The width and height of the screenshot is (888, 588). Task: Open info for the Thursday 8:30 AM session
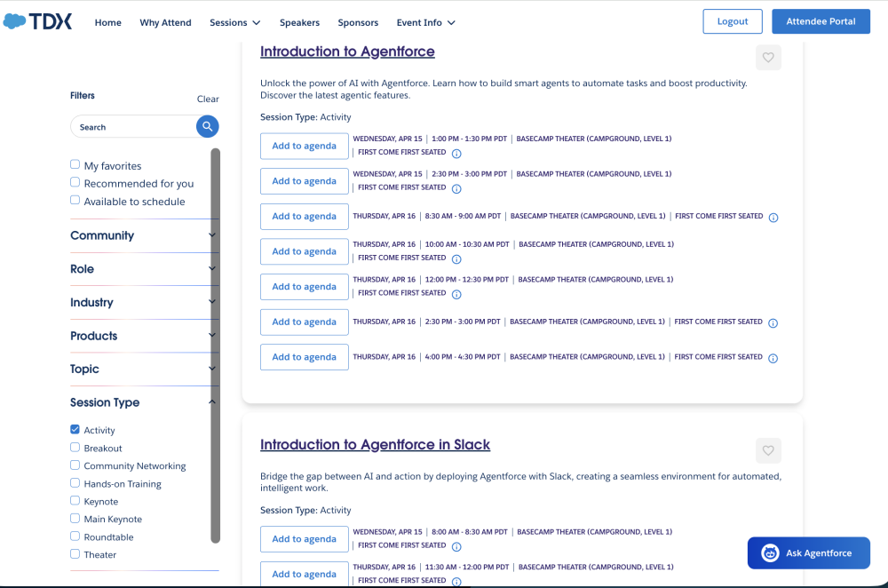[x=773, y=217]
